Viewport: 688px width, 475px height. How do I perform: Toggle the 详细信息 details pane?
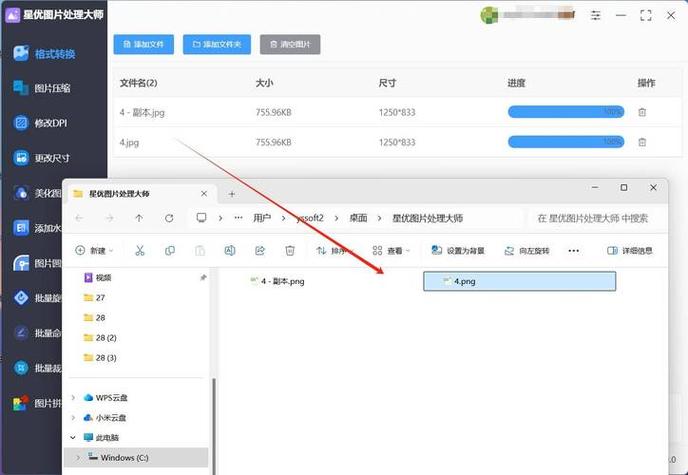point(630,250)
